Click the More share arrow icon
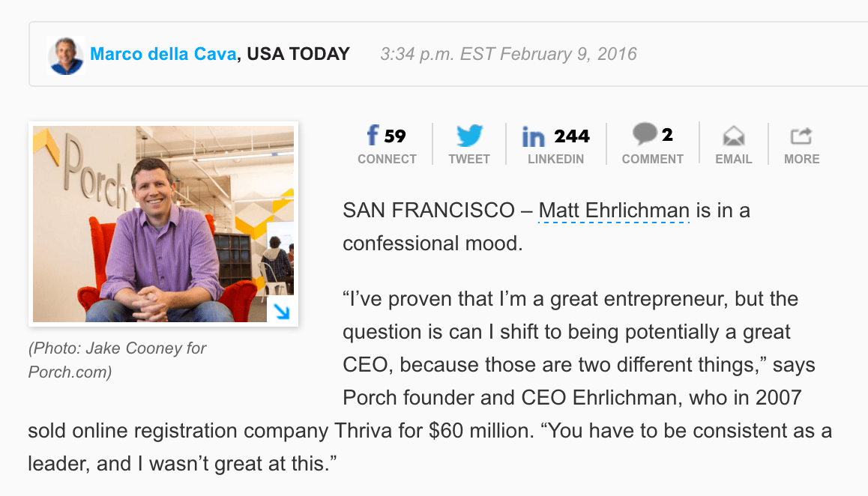This screenshot has width=868, height=496. point(801,136)
